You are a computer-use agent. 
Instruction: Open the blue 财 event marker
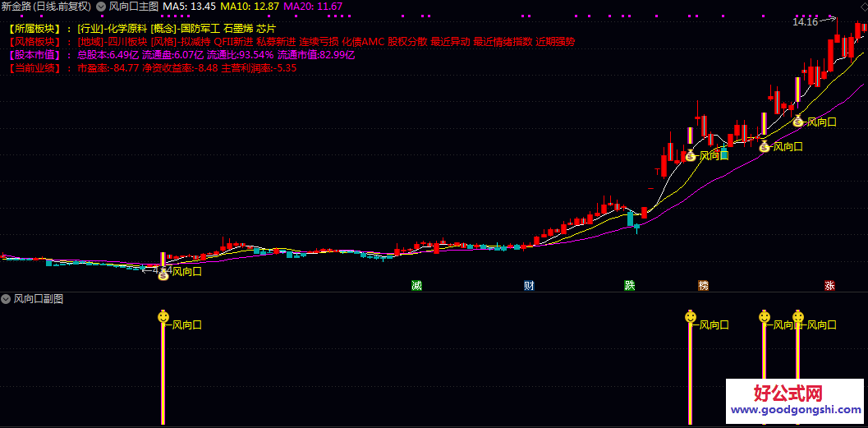529,286
